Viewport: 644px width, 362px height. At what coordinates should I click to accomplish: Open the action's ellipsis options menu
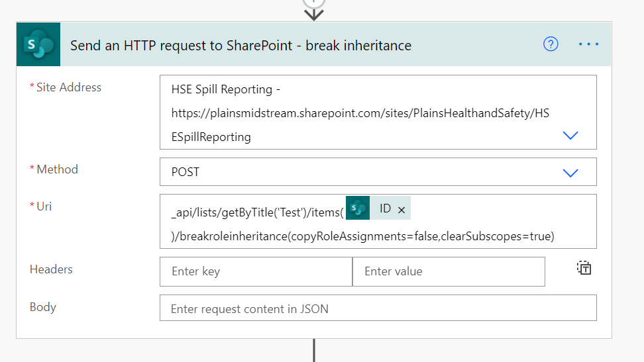pyautogui.click(x=588, y=44)
